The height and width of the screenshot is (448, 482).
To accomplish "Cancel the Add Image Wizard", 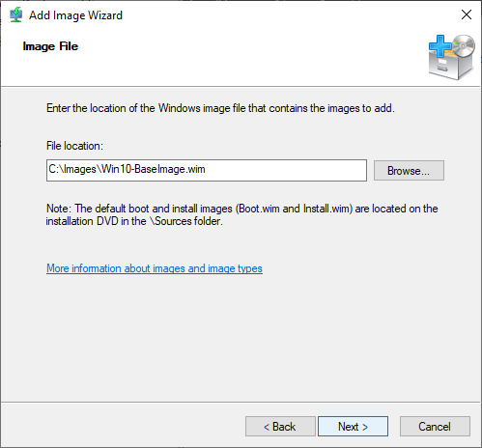I will tap(435, 427).
